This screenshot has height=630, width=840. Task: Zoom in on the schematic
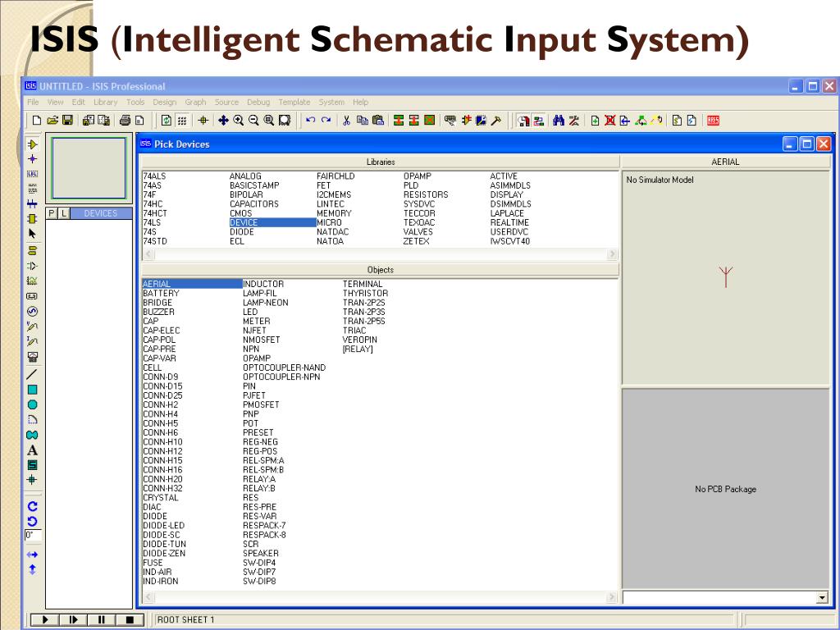click(239, 121)
